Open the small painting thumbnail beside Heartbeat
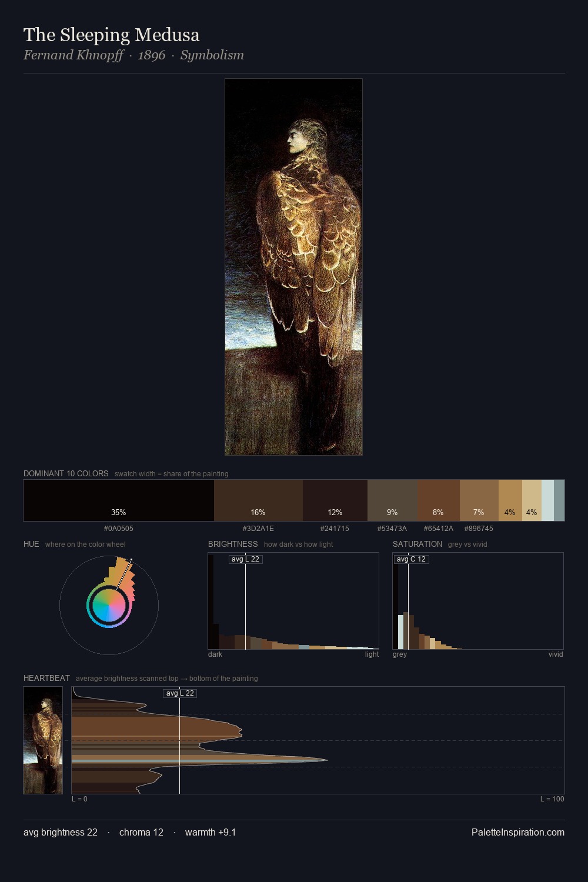Viewport: 588px width, 882px height. (x=43, y=740)
